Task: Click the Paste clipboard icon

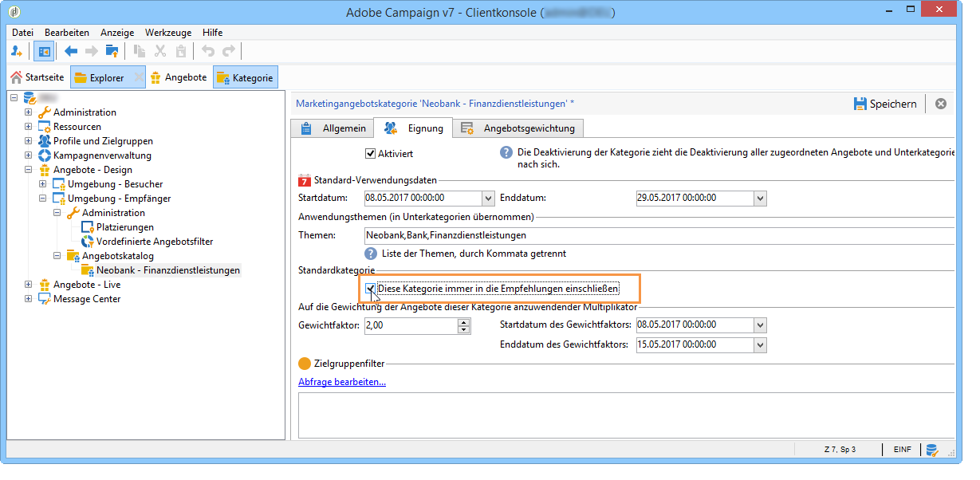Action: (x=181, y=51)
